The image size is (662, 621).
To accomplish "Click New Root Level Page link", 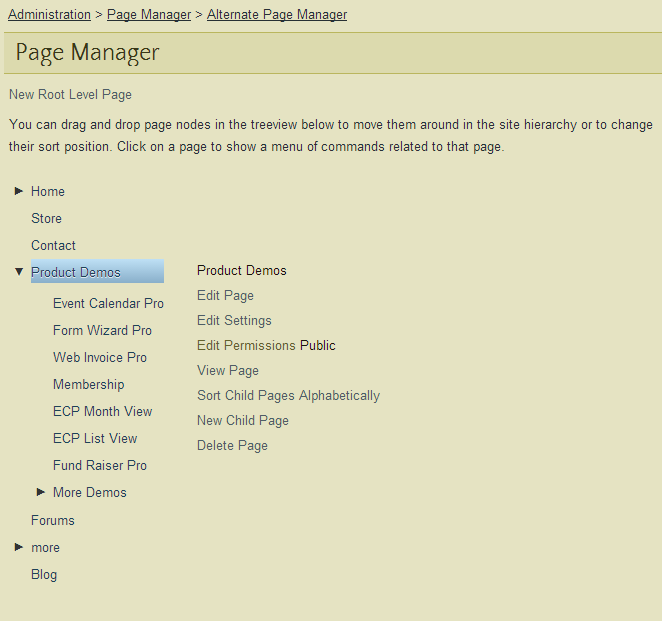I will point(70,95).
